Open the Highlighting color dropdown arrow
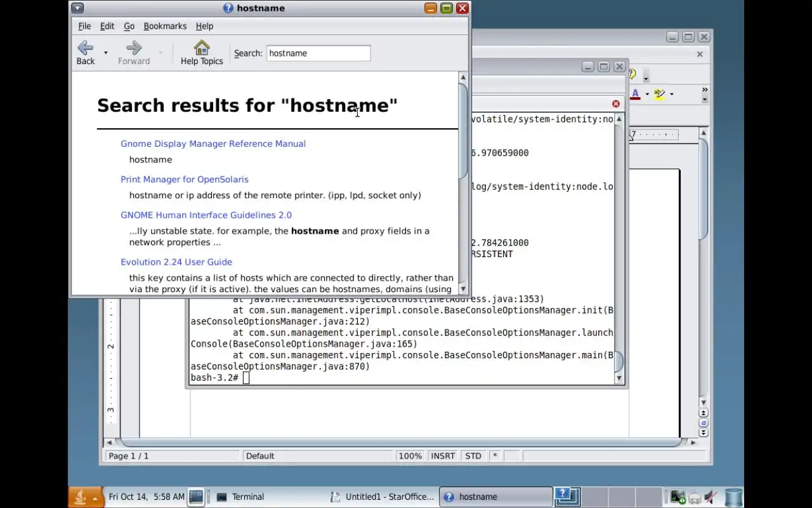The image size is (812, 508). tap(671, 94)
